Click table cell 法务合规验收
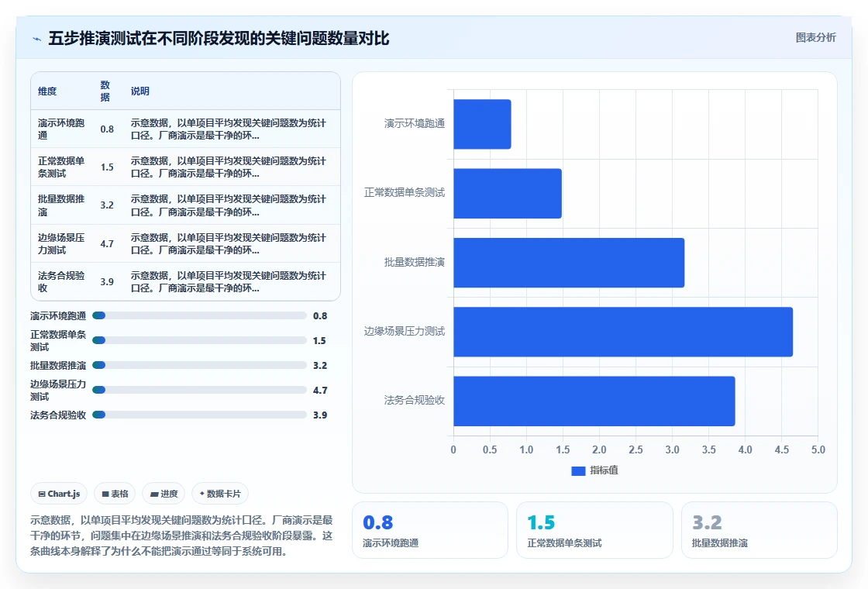 pyautogui.click(x=61, y=282)
